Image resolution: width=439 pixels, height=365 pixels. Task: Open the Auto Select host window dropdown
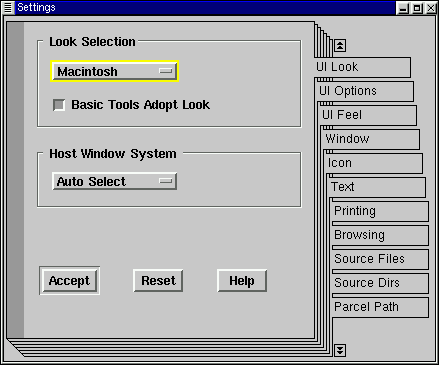pyautogui.click(x=115, y=181)
